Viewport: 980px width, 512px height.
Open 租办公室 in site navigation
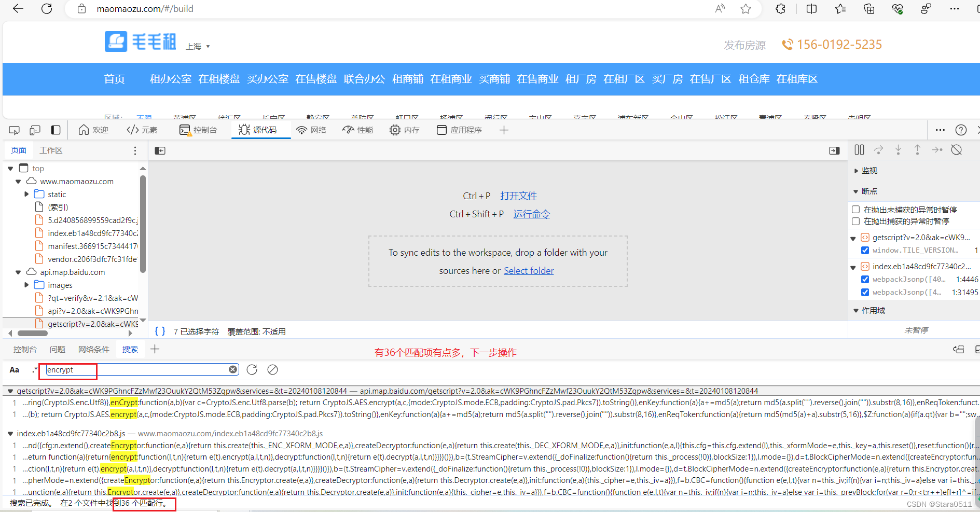pyautogui.click(x=171, y=79)
